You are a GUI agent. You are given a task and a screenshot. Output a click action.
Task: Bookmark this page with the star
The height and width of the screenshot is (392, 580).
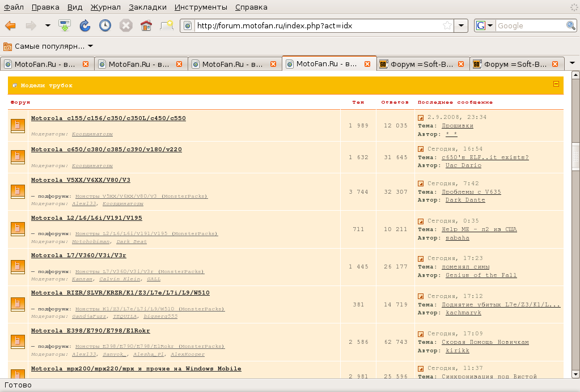pyautogui.click(x=447, y=25)
